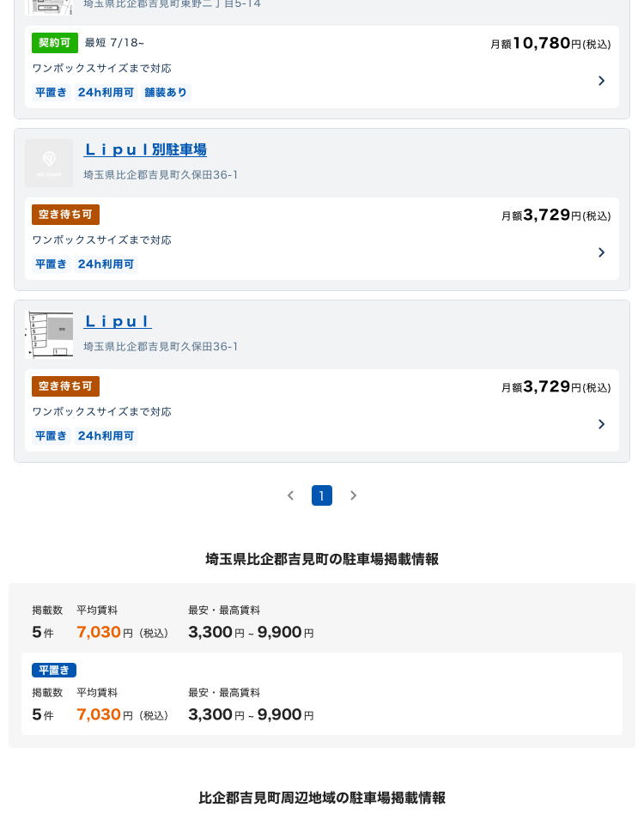
Task: Go to previous page with left pagination arrow
Action: tap(290, 495)
